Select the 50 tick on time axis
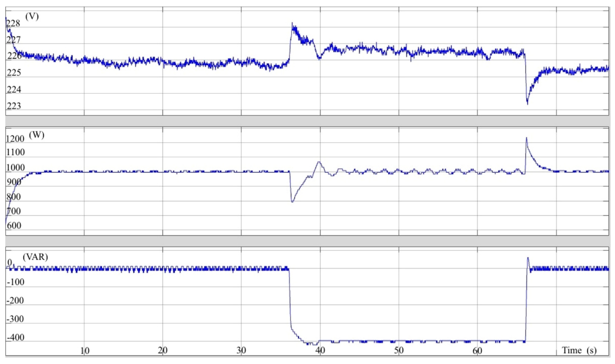615x364 pixels. pos(399,350)
